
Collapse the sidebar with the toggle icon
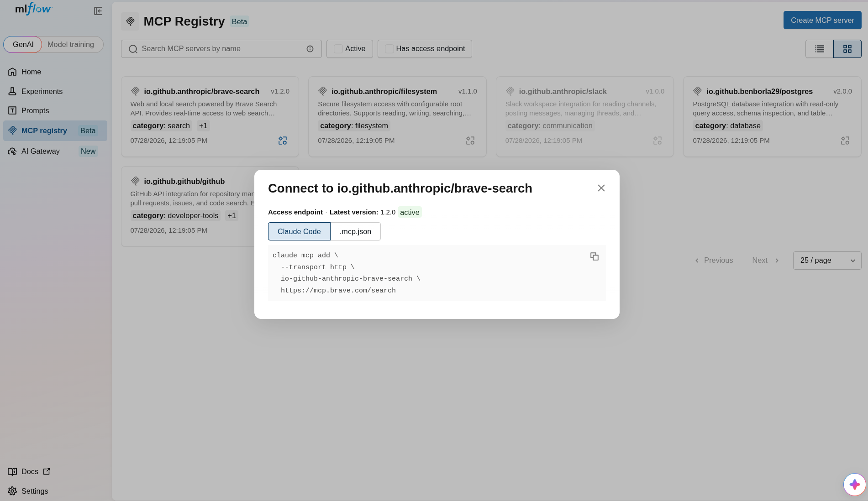coord(98,11)
